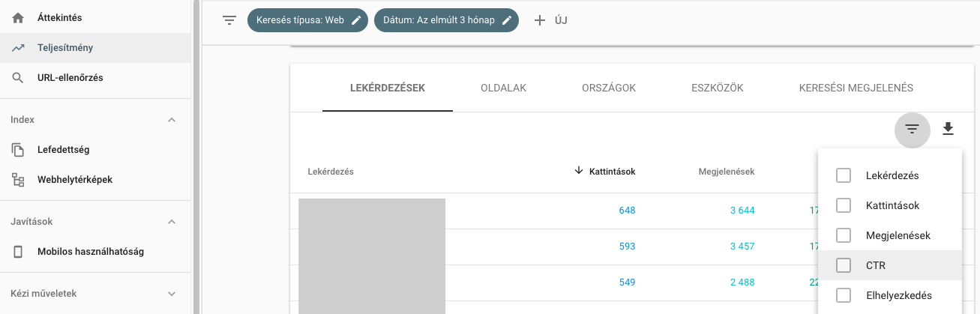Edit the Dátum filter pencil icon
This screenshot has width=980, height=314.
pos(507,20)
